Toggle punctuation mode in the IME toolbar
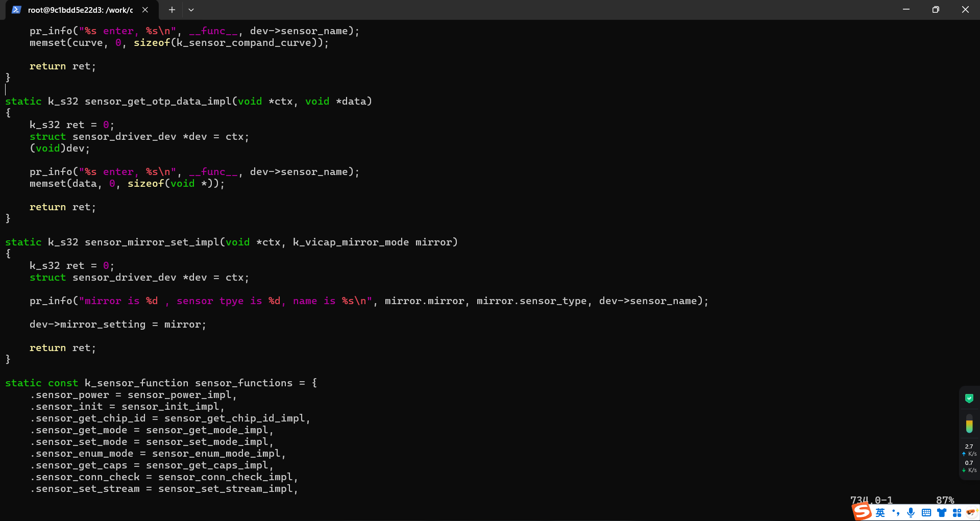The width and height of the screenshot is (980, 521). (x=896, y=513)
